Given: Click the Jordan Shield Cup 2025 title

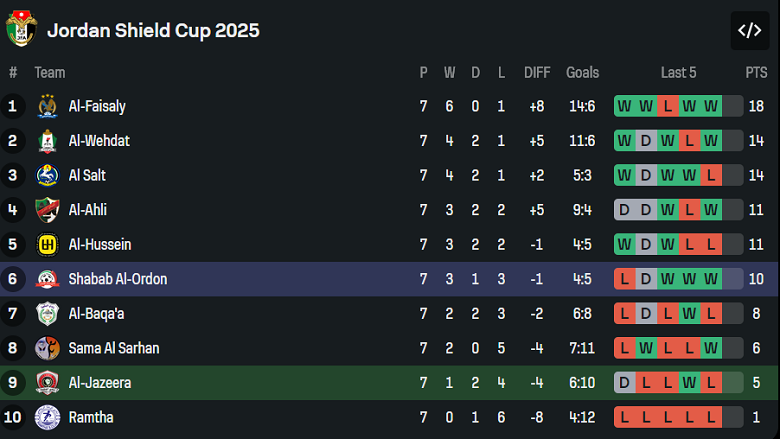Looking at the screenshot, I should coord(153,30).
